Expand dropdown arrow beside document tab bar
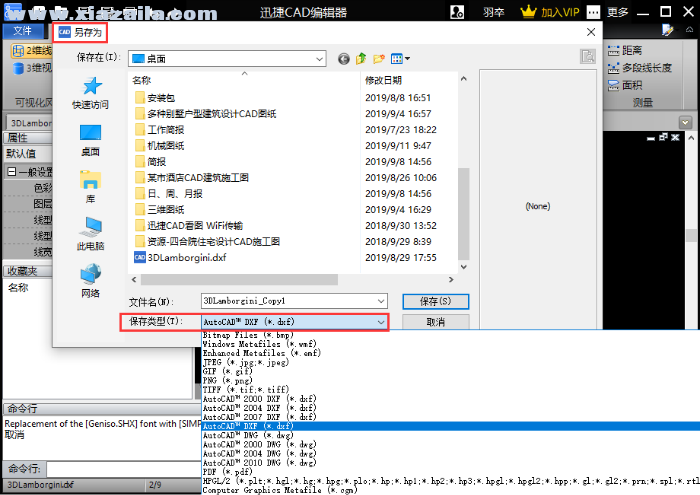Screen dimensions: 700x495 pos(685,122)
